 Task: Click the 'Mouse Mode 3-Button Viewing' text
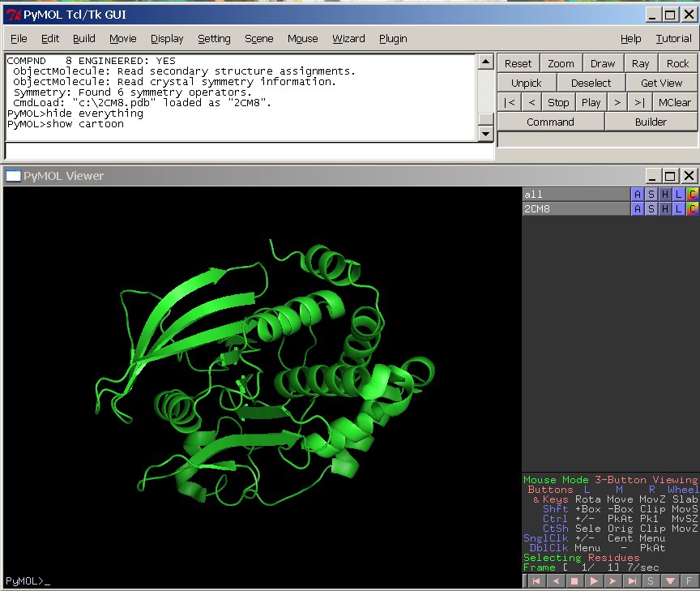pyautogui.click(x=610, y=480)
